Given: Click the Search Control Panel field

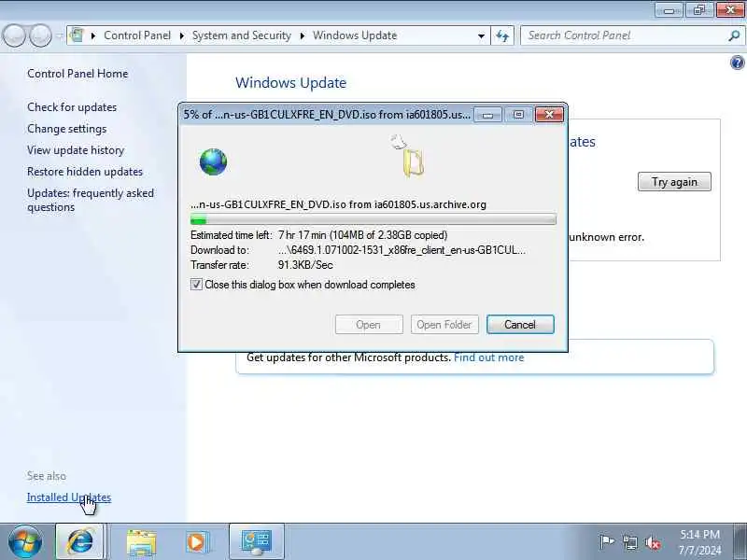Looking at the screenshot, I should [624, 35].
